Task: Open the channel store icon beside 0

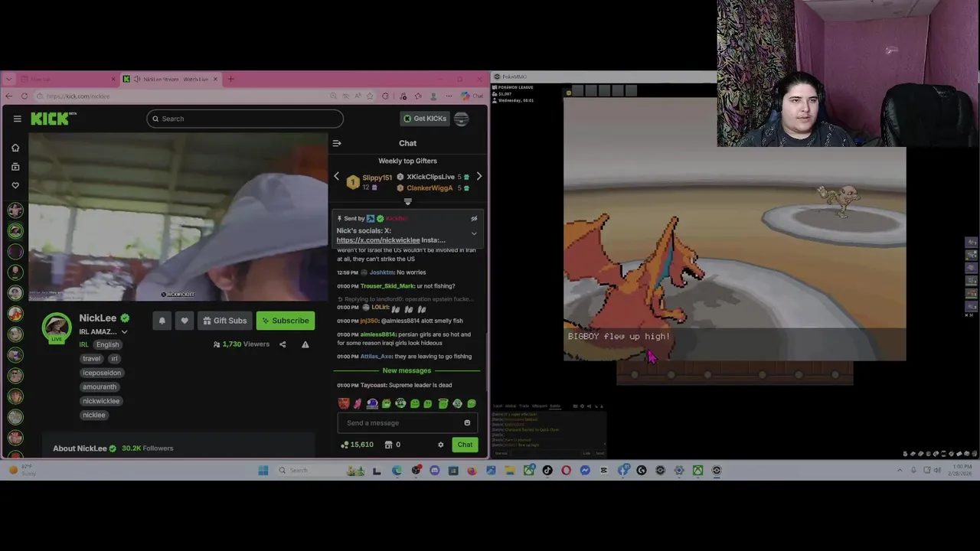Action: pos(388,445)
